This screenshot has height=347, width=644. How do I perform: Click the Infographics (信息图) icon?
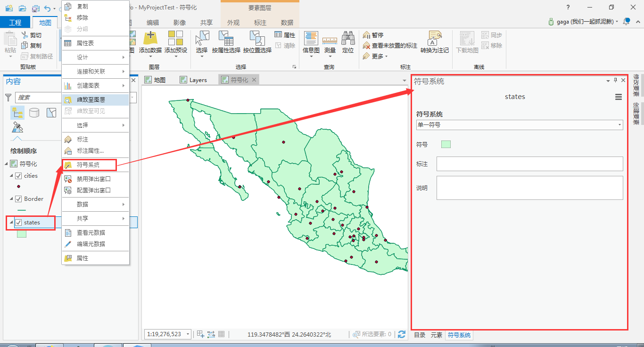pyautogui.click(x=311, y=39)
